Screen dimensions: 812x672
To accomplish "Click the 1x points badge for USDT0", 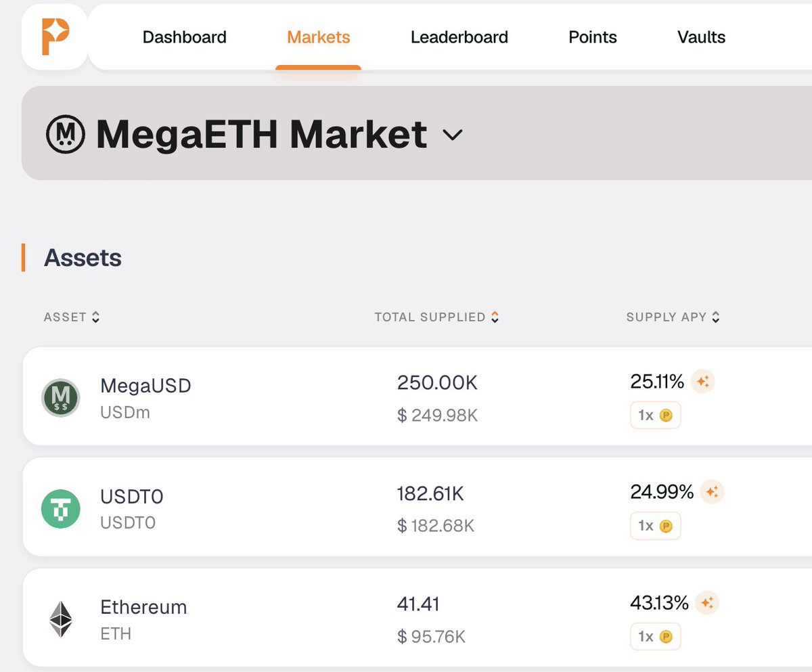I will (655, 527).
